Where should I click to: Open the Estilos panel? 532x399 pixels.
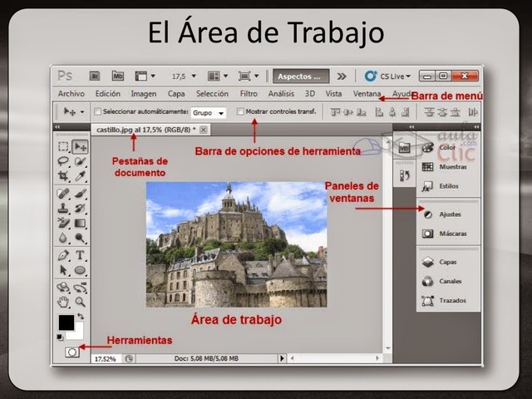click(441, 186)
